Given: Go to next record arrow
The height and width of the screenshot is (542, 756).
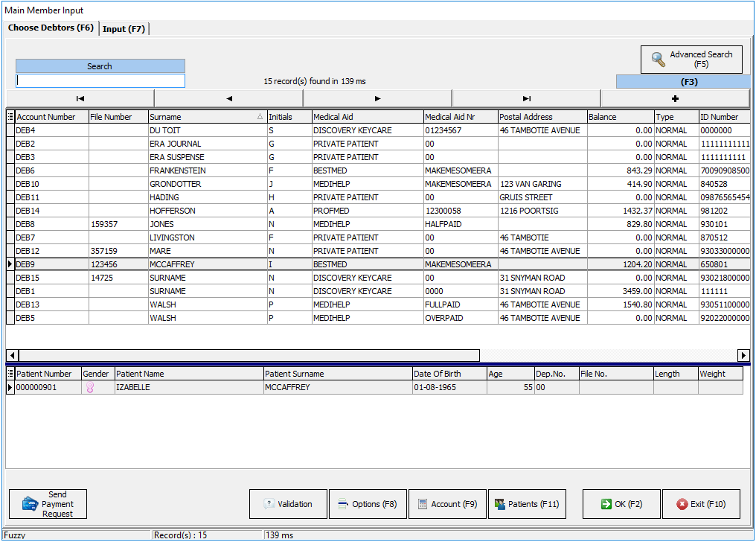Looking at the screenshot, I should (x=377, y=98).
